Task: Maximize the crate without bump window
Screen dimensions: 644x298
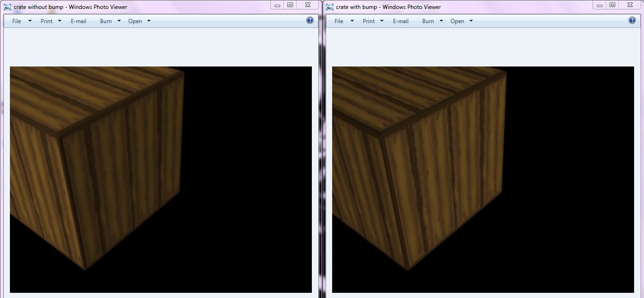Action: pyautogui.click(x=290, y=5)
